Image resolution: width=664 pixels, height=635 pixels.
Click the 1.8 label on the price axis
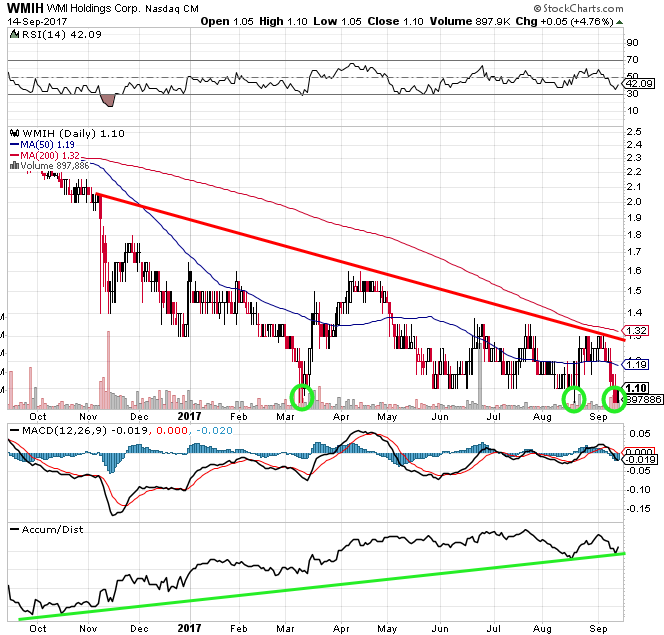point(634,235)
